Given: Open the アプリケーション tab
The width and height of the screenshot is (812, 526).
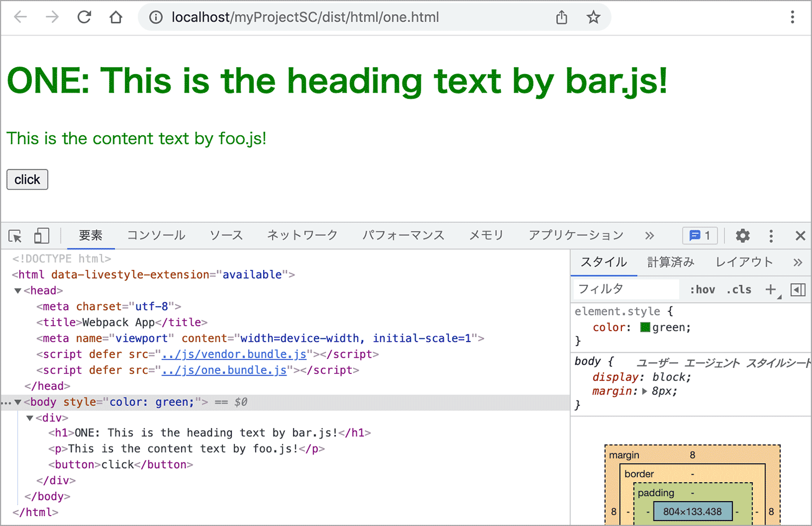Looking at the screenshot, I should click(576, 235).
